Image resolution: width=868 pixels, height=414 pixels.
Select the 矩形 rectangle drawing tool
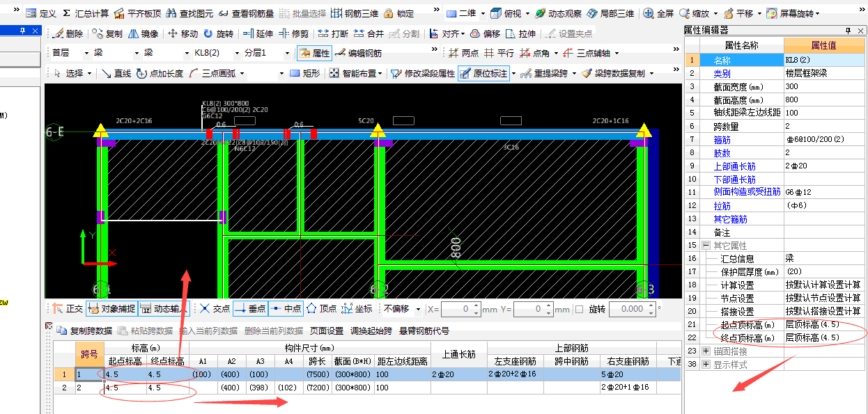(x=304, y=73)
